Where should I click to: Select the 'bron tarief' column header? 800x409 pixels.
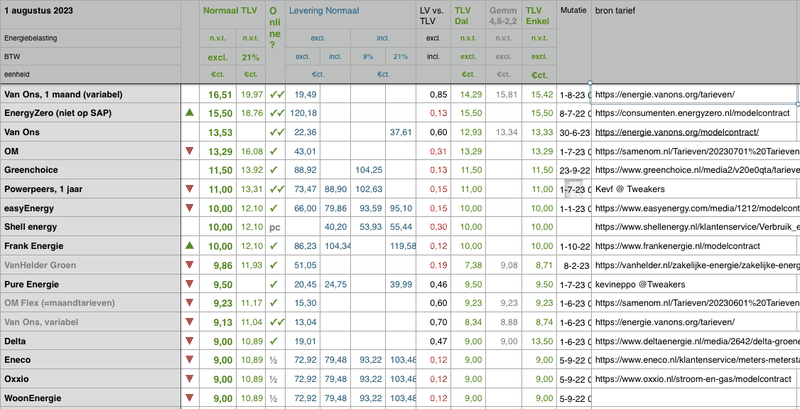click(x=622, y=14)
